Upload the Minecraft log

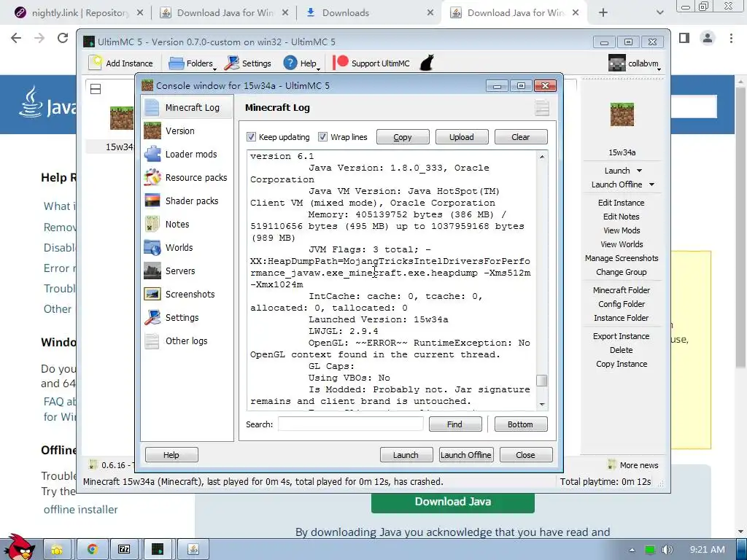462,136
